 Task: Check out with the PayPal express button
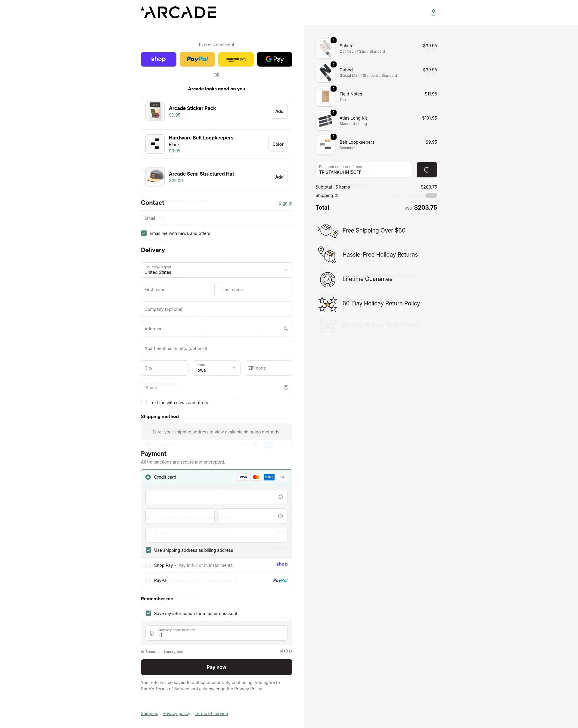197,59
